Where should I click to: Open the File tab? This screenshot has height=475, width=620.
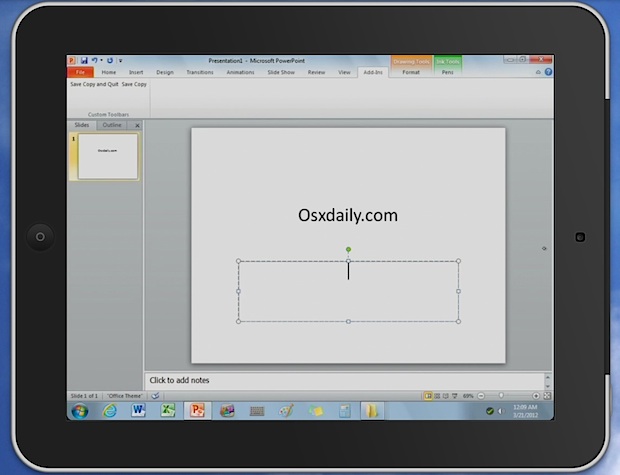coord(80,72)
